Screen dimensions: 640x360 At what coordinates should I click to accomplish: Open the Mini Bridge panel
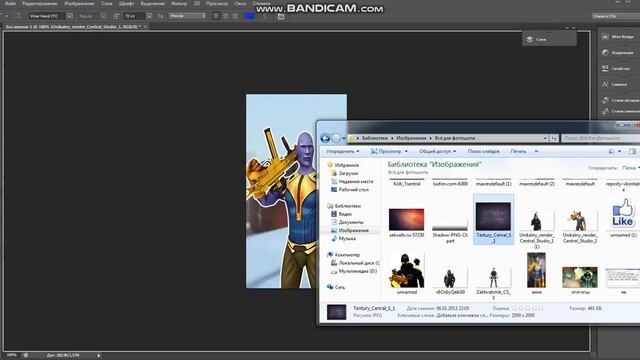click(x=619, y=37)
